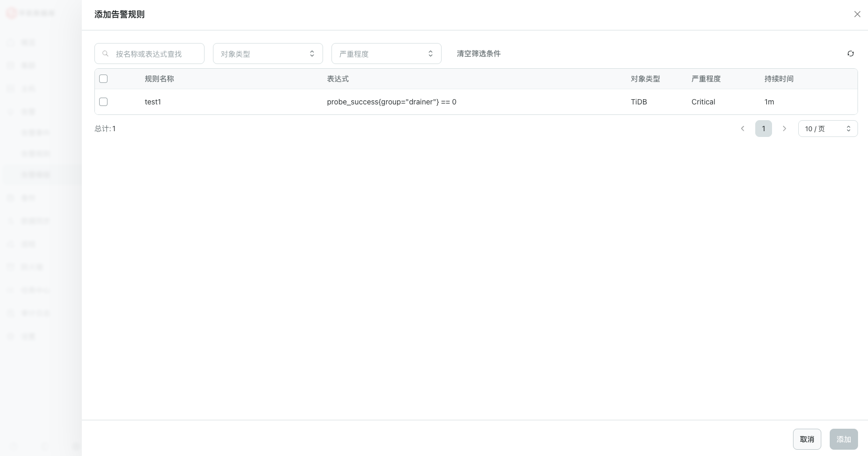
Task: Click the 持续时间 column header
Action: tap(778, 79)
